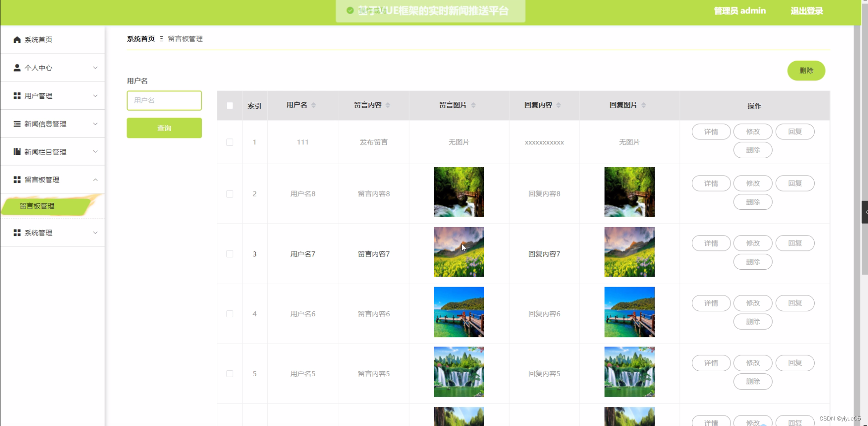Select the 用户管理 grid icon in sidebar
The width and height of the screenshot is (868, 426).
coord(17,96)
